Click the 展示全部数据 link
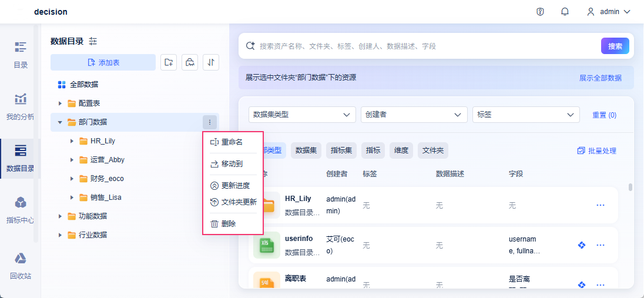 point(600,78)
